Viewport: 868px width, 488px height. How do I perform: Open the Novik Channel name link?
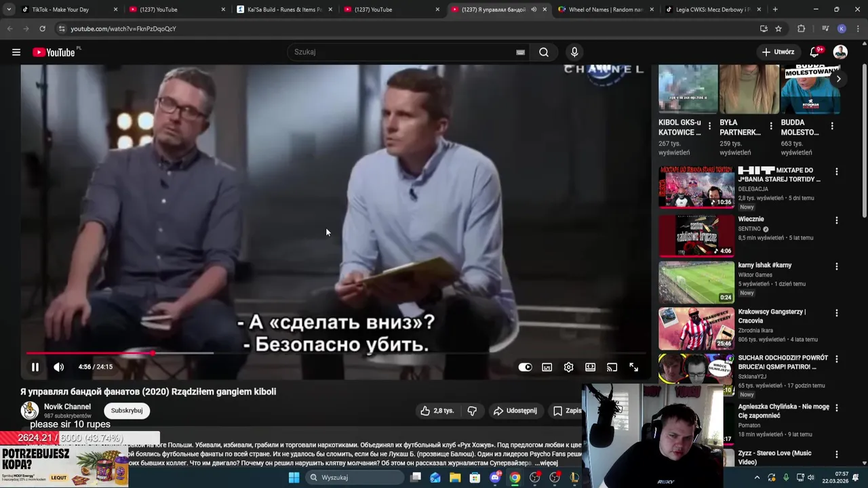(x=67, y=407)
